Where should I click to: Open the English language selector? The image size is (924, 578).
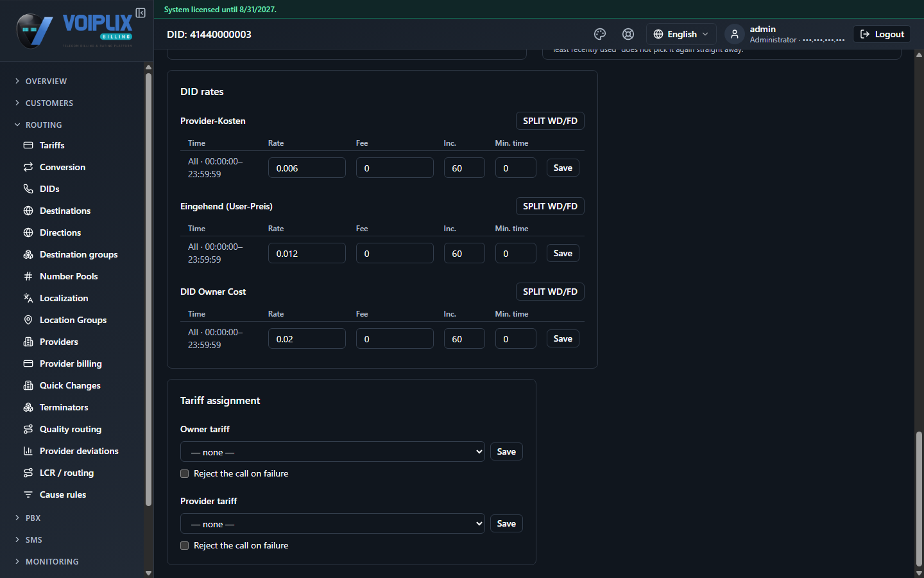pos(681,34)
